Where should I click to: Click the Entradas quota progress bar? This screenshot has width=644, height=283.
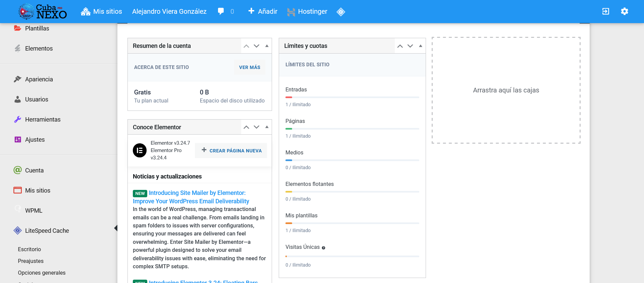352,97
